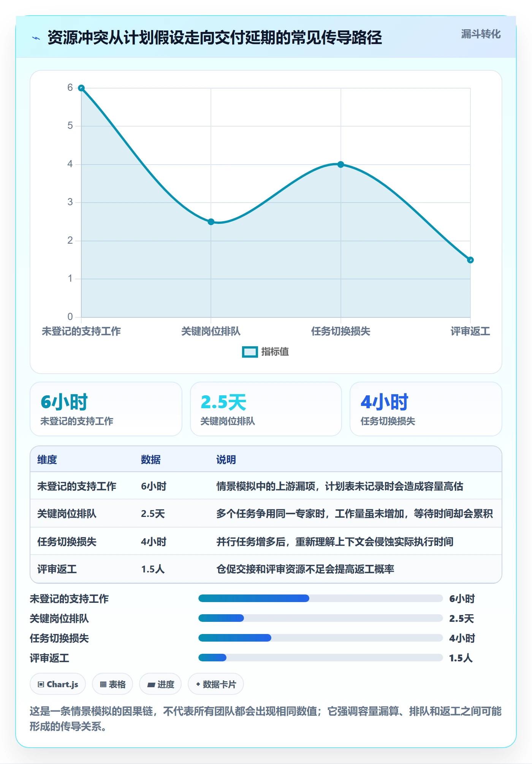Click the 未登记的支持工作 x-axis label
The image size is (532, 764).
81,331
